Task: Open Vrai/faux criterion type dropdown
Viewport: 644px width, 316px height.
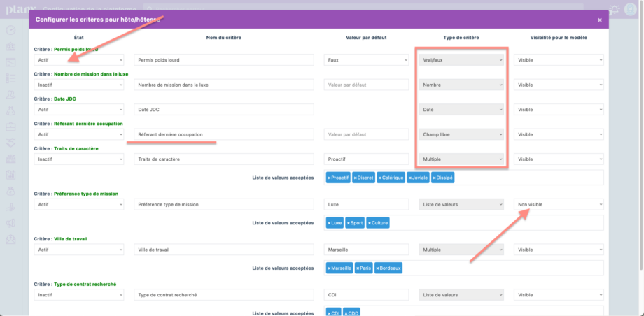Action: [461, 60]
